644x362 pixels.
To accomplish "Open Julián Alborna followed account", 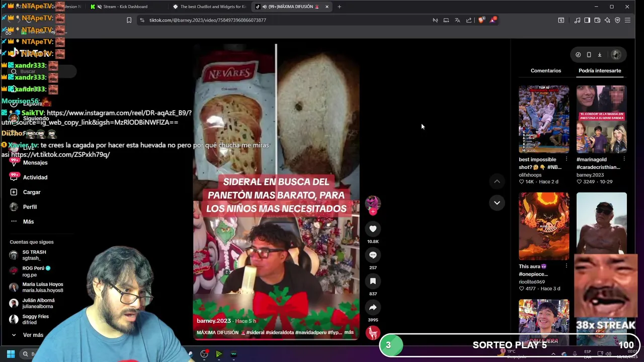I will tap(33, 303).
